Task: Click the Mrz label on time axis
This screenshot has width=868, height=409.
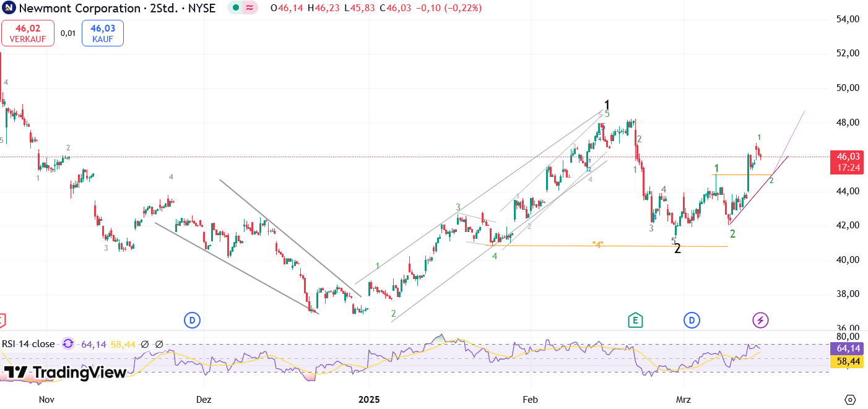Action: tap(684, 400)
